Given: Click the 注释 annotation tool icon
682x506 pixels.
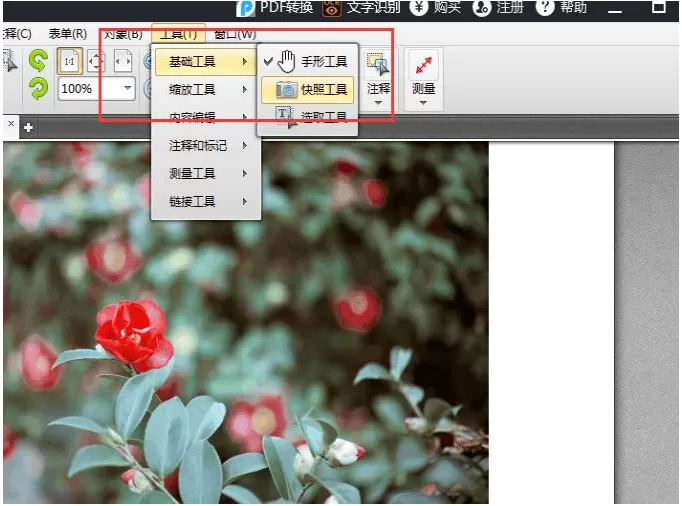Looking at the screenshot, I should point(378,64).
